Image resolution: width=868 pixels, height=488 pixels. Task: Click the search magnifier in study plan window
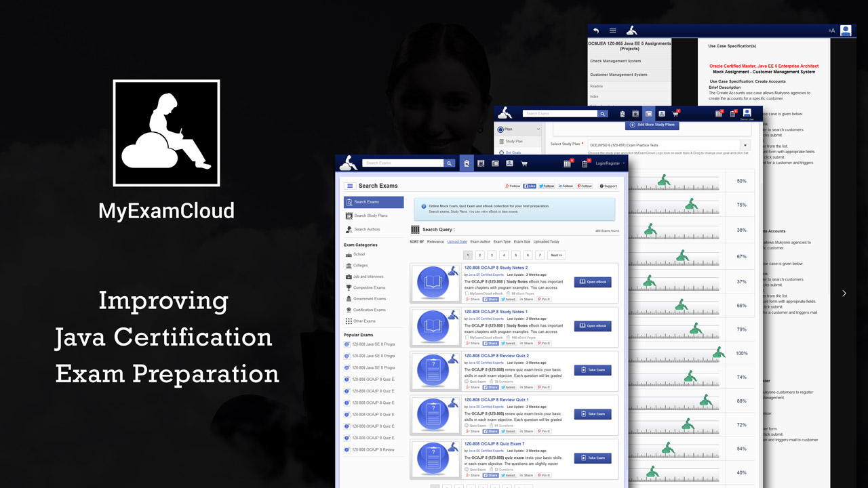coord(602,114)
